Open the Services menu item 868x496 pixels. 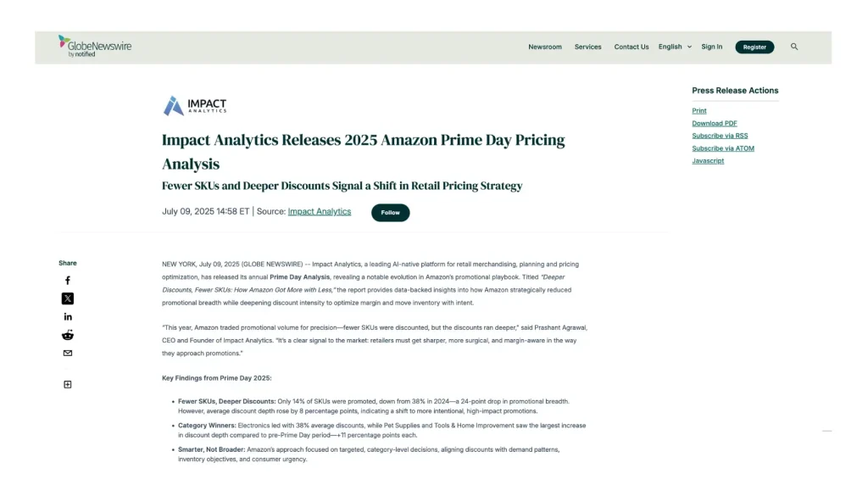(x=588, y=47)
